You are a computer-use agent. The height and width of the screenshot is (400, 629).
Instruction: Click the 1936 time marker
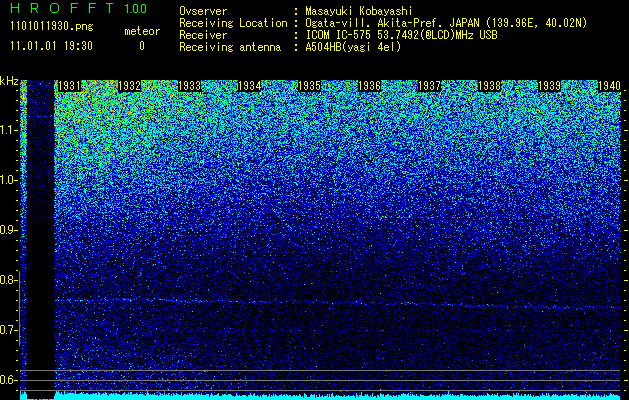tap(369, 86)
